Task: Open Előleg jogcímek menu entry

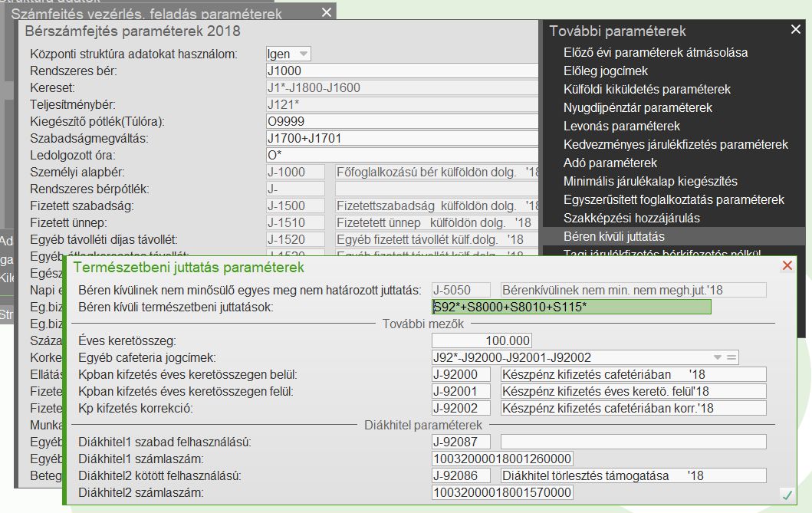Action: pyautogui.click(x=606, y=71)
